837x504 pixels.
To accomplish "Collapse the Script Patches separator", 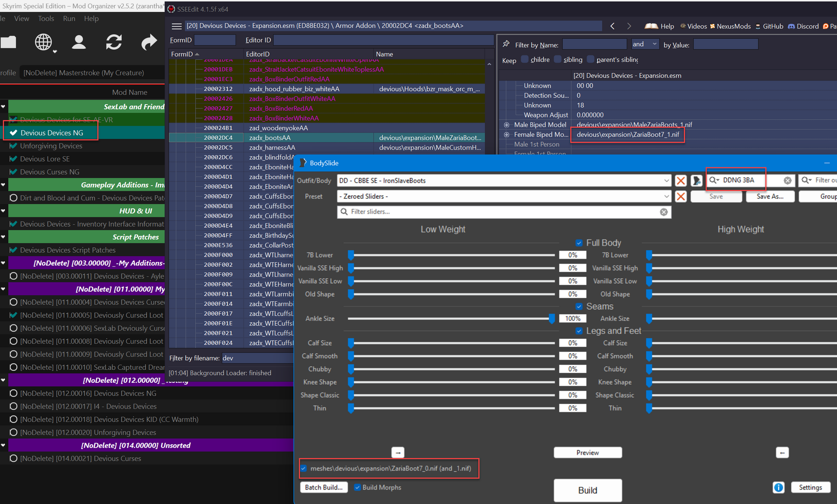I will 3,237.
